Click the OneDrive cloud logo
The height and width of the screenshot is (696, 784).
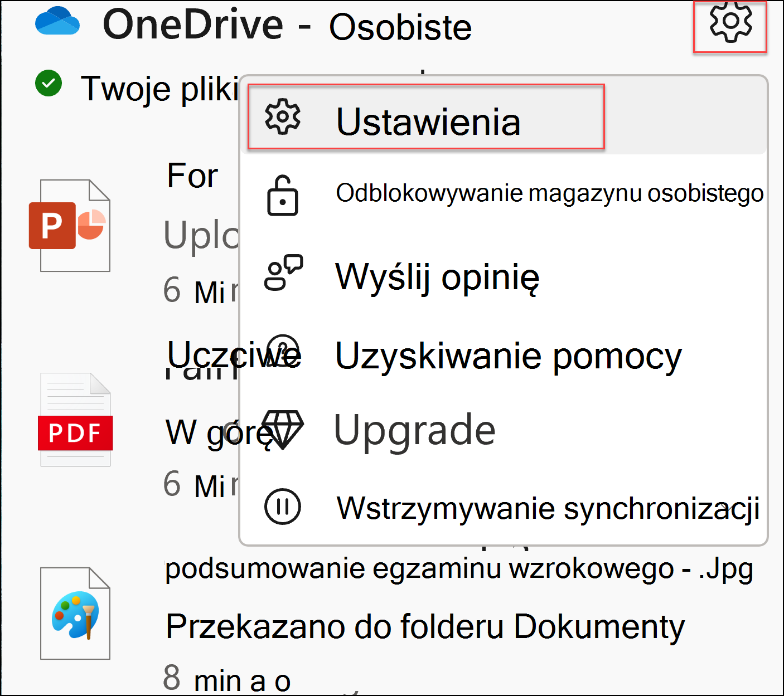(57, 21)
